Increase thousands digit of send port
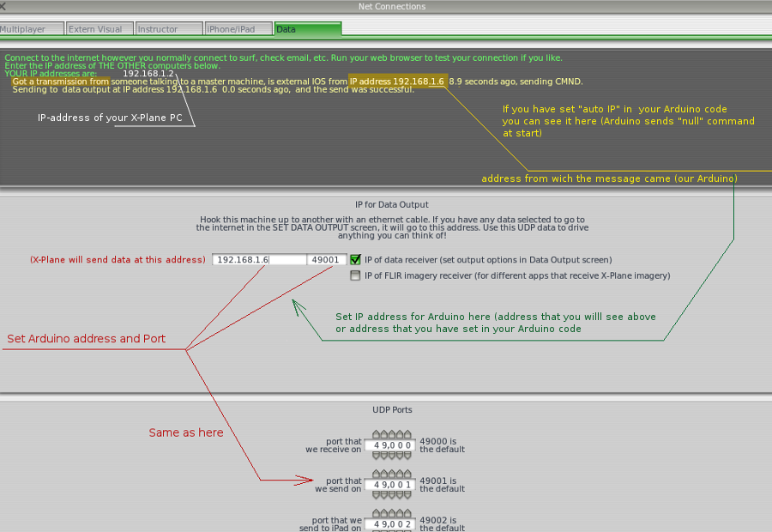 [384, 474]
